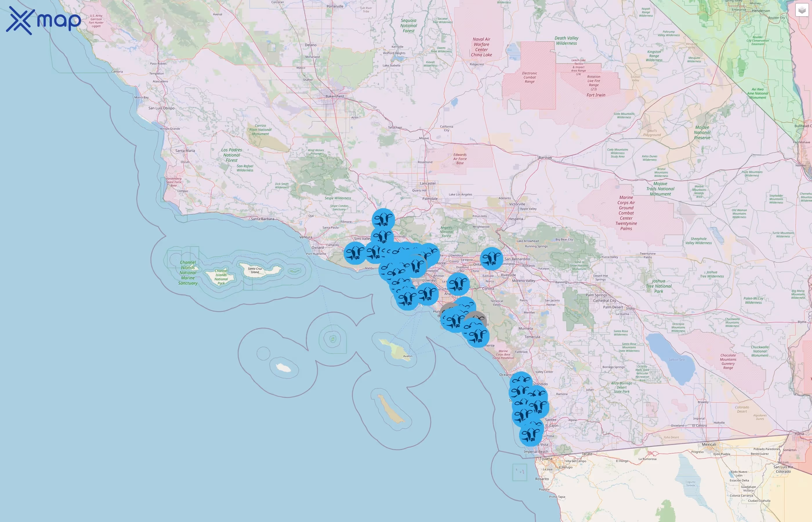Click the Barstow city label
The width and height of the screenshot is (812, 522).
[x=545, y=158]
